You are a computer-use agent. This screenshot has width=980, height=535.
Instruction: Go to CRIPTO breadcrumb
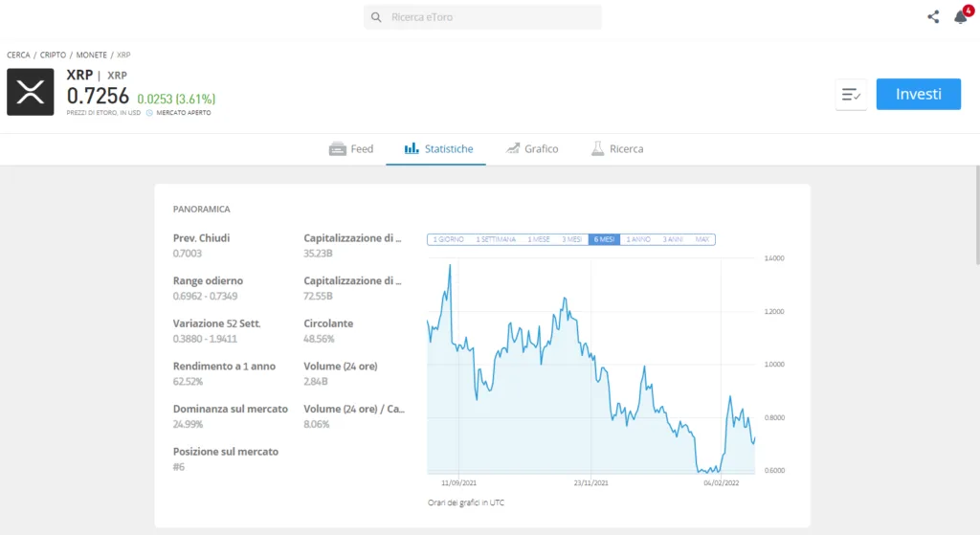pyautogui.click(x=54, y=55)
